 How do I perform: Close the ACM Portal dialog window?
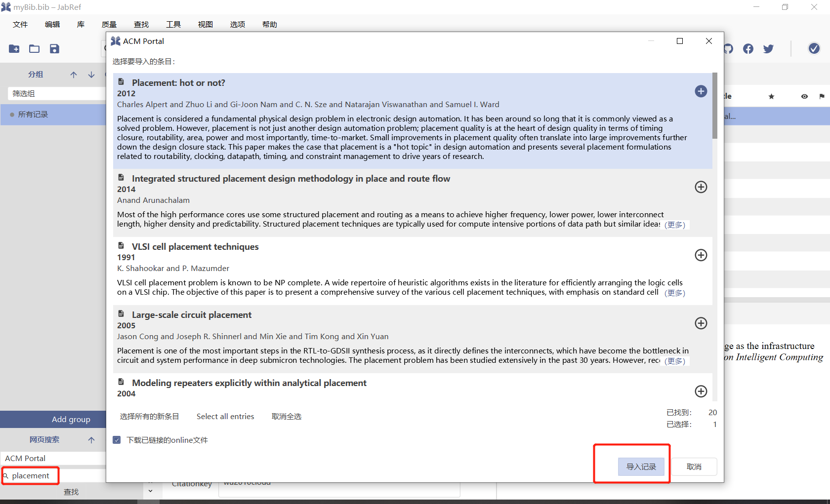pos(709,41)
